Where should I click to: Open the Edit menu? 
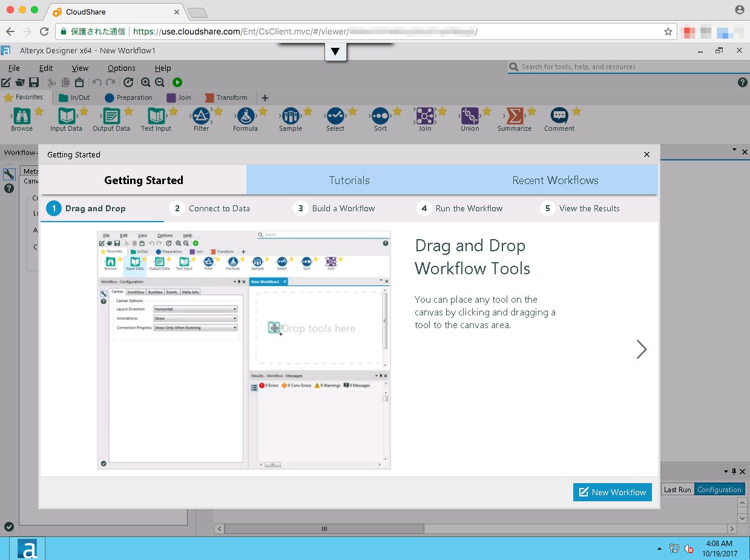point(46,68)
